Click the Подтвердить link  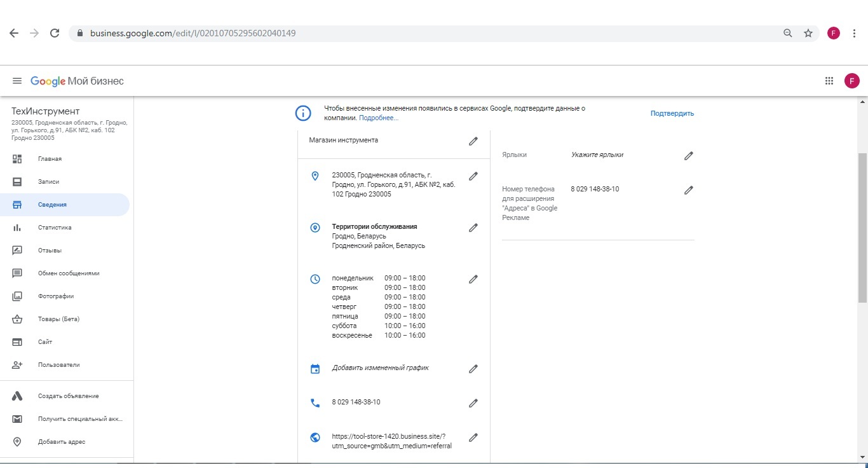pos(672,114)
